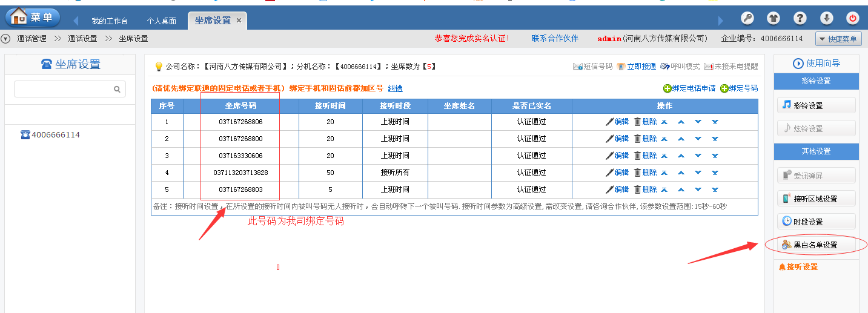Click the search magnifier in left panel
The width and height of the screenshot is (868, 313).
pos(118,89)
